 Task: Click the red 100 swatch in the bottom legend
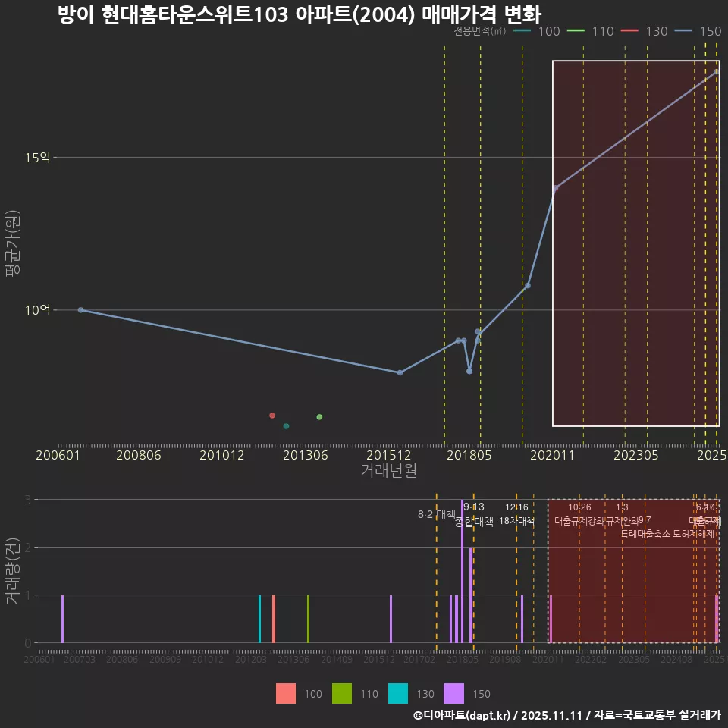pos(287,693)
